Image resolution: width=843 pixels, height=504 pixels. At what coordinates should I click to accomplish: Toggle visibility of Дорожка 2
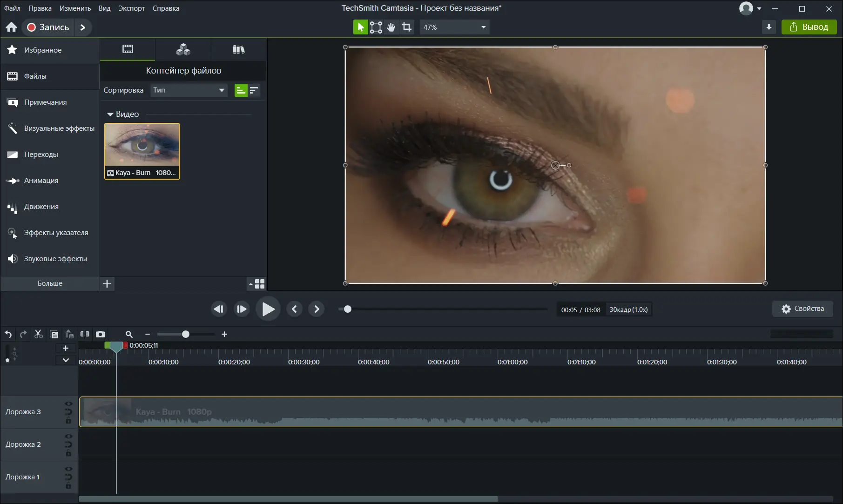pos(68,437)
